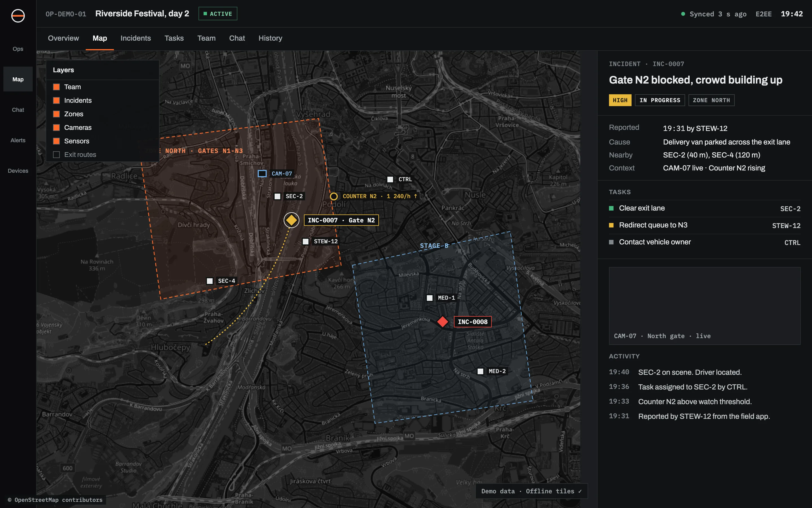Select the MED-1 unit marker
The width and height of the screenshot is (812, 508).
[x=429, y=298]
